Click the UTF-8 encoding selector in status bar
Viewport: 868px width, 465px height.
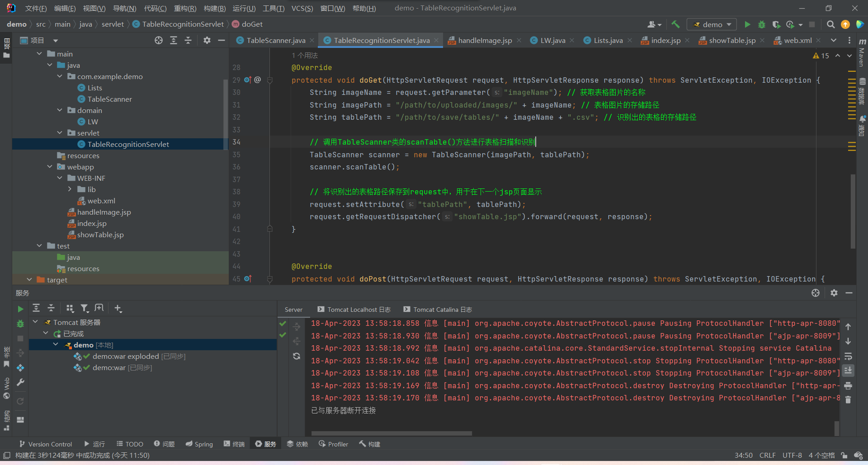[792, 456]
